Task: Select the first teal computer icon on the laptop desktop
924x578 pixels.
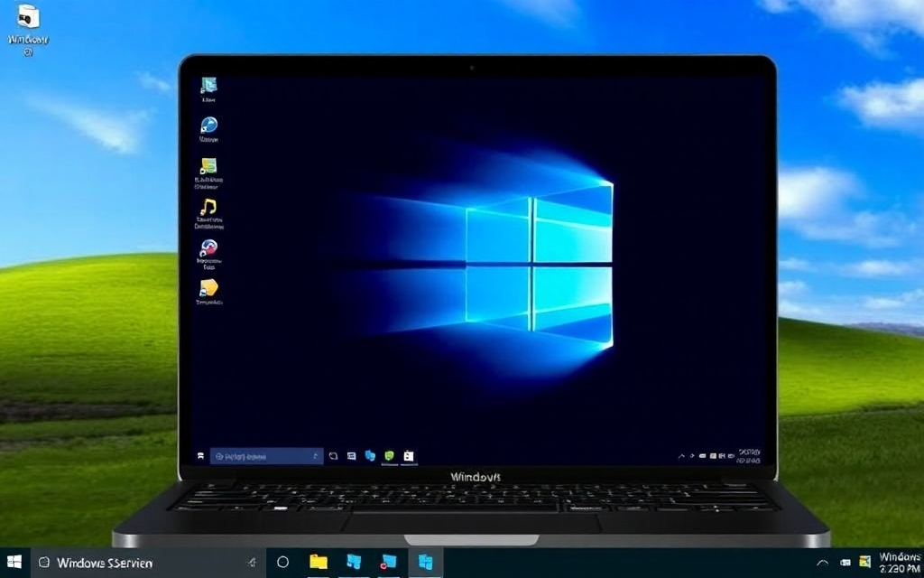Action: [208, 89]
